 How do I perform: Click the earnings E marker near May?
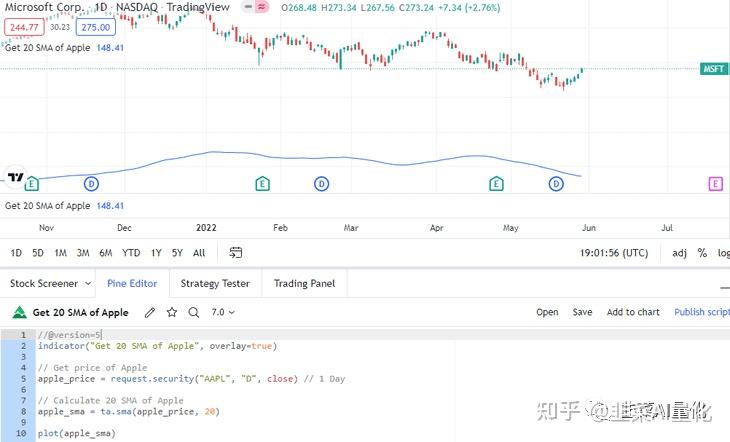coord(496,184)
